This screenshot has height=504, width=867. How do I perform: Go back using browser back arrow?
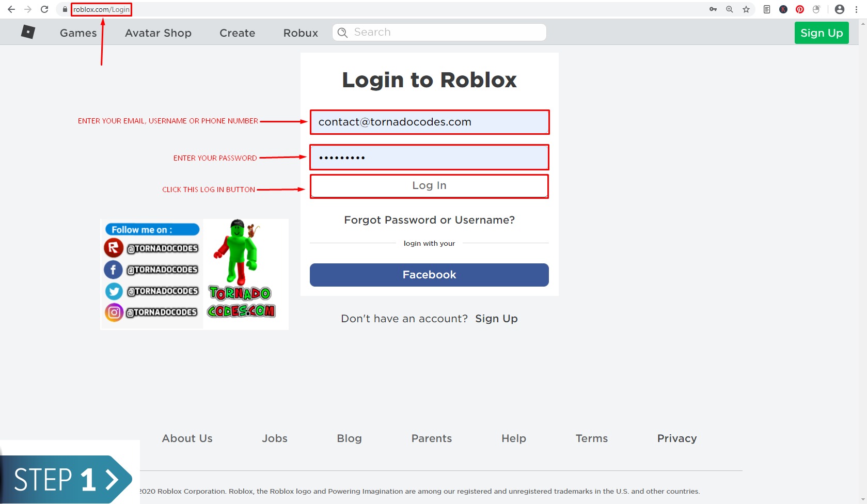tap(11, 9)
